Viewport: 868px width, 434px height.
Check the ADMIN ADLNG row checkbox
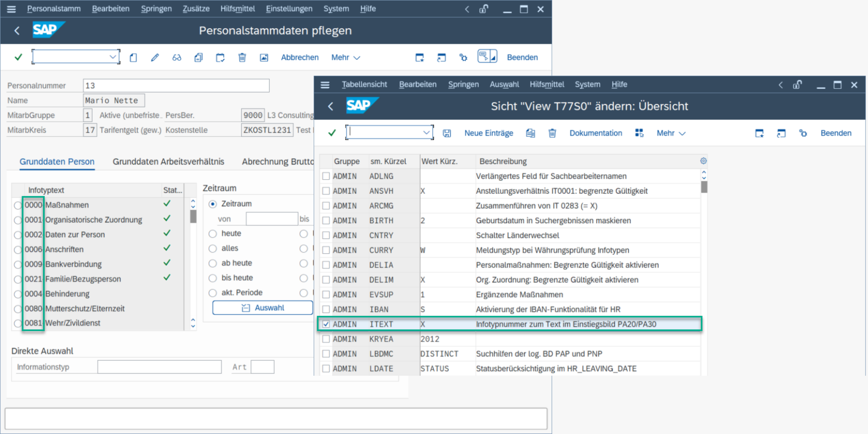tap(325, 176)
